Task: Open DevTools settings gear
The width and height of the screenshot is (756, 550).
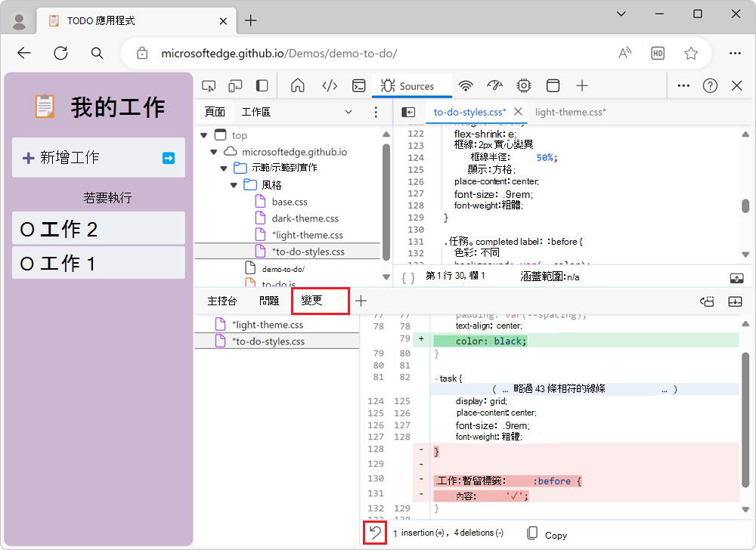Action: tap(523, 85)
